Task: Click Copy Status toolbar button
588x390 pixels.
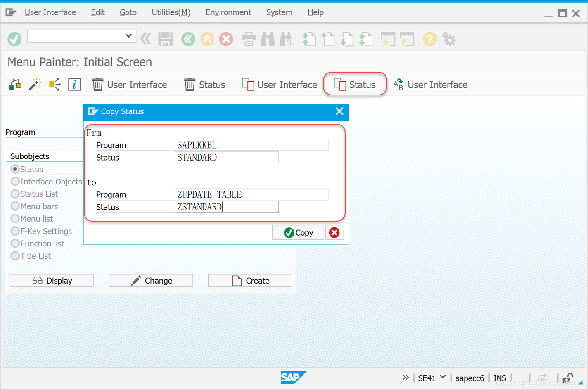Action: tap(355, 85)
